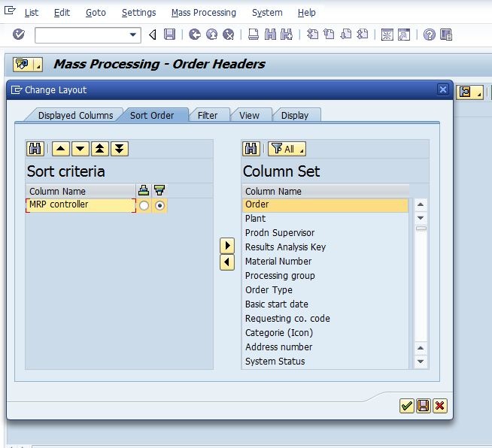Viewport: 492px width, 448px height.
Task: Select ascending sort for MRP controller
Action: 144,206
